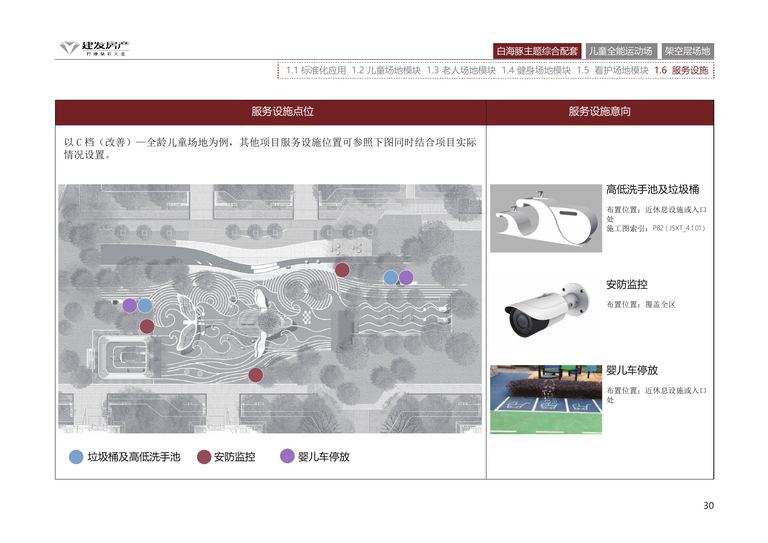The height and width of the screenshot is (543, 768).
Task: Open the security camera image
Action: 546,311
